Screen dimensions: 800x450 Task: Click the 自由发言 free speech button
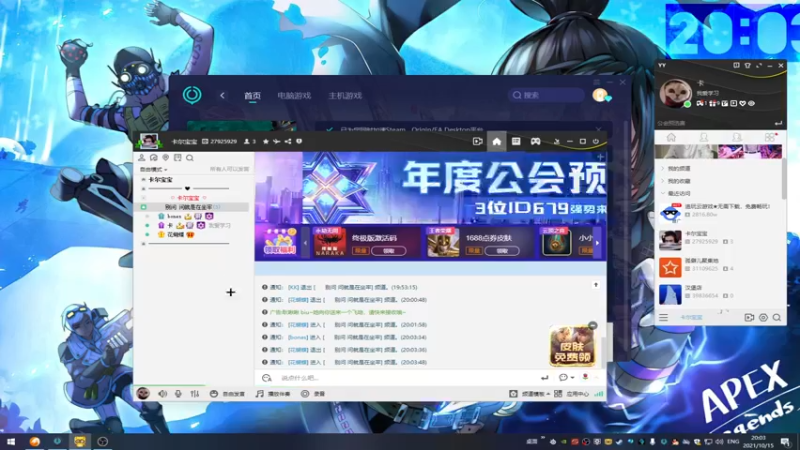point(227,394)
